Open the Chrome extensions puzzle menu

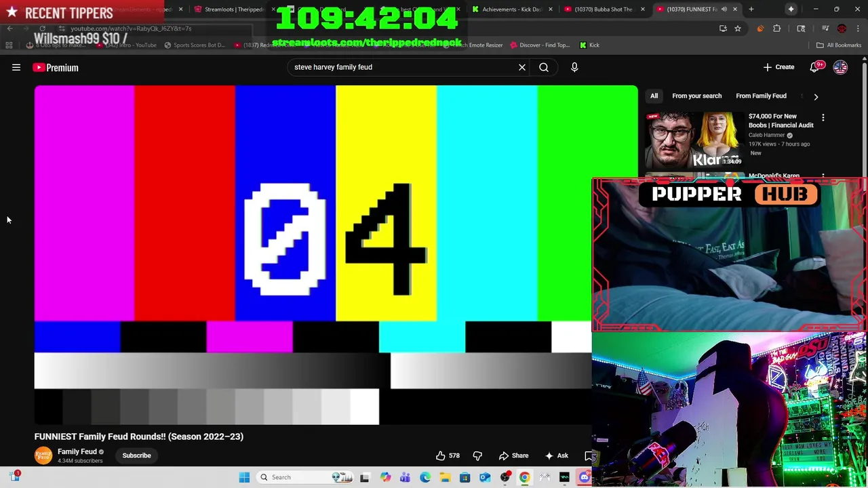[x=777, y=28]
